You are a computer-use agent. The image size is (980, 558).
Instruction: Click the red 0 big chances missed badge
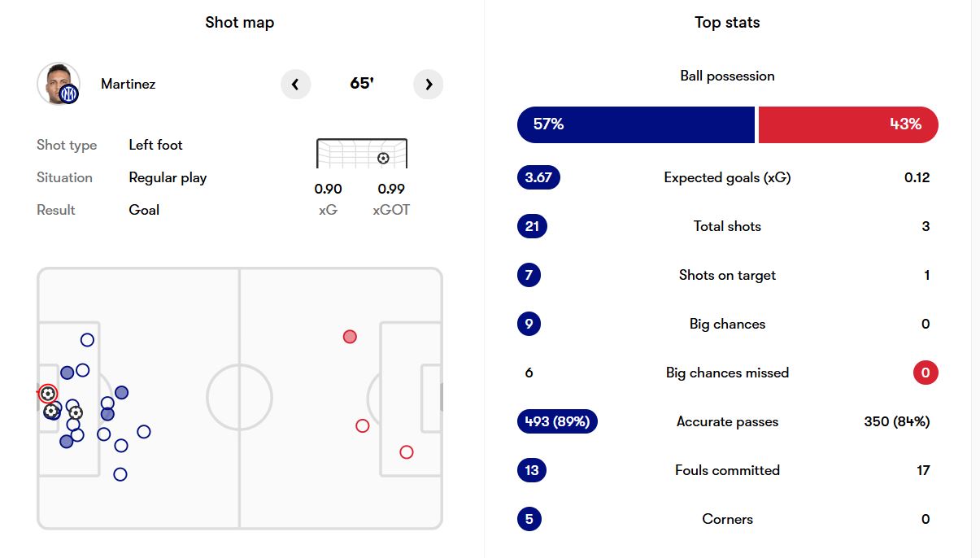click(925, 373)
